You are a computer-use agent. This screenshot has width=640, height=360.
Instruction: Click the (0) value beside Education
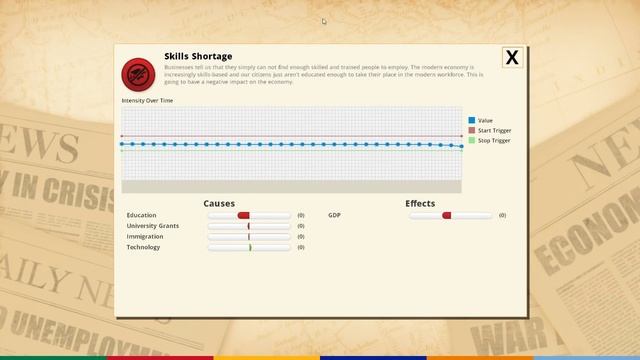click(301, 215)
